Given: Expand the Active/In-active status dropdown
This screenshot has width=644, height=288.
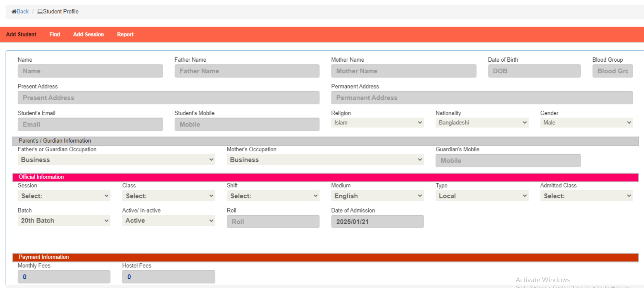Looking at the screenshot, I should coord(168,220).
